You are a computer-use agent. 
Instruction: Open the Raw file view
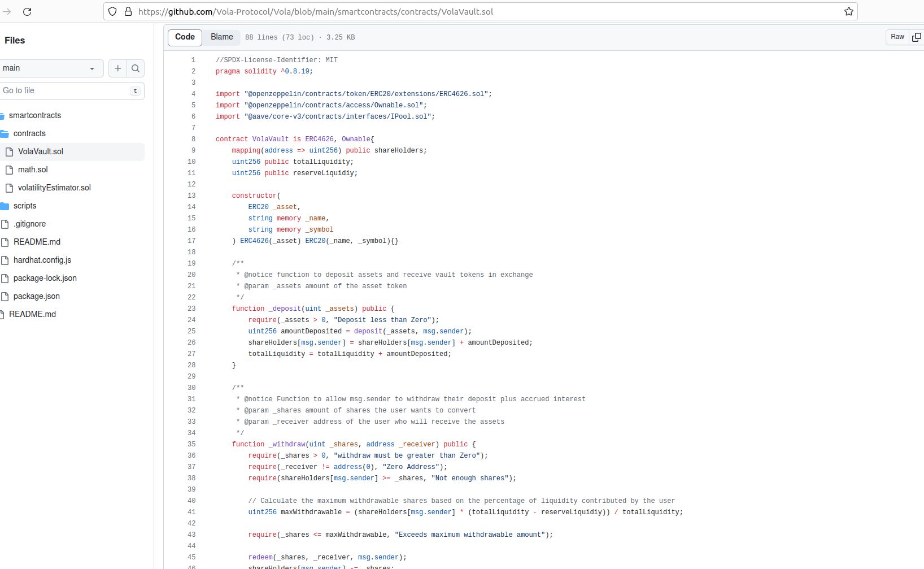897,37
